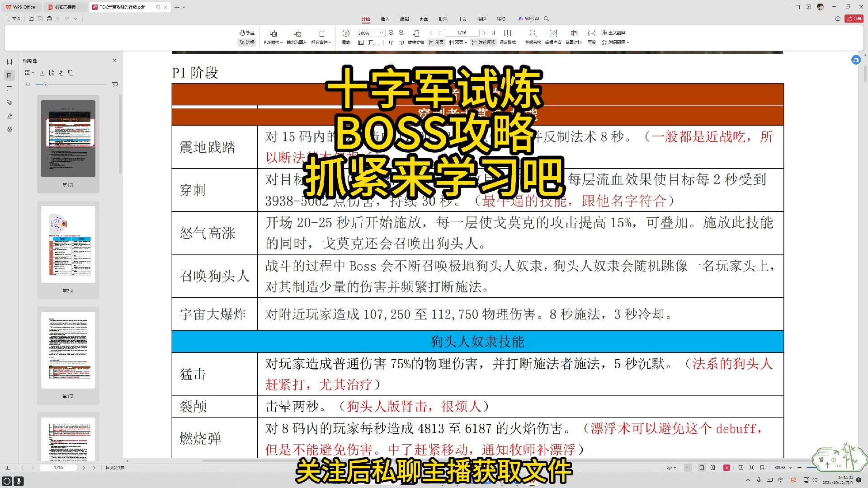
Task: Toggle continuous scroll in status bar
Action: pyautogui.click(x=688, y=468)
